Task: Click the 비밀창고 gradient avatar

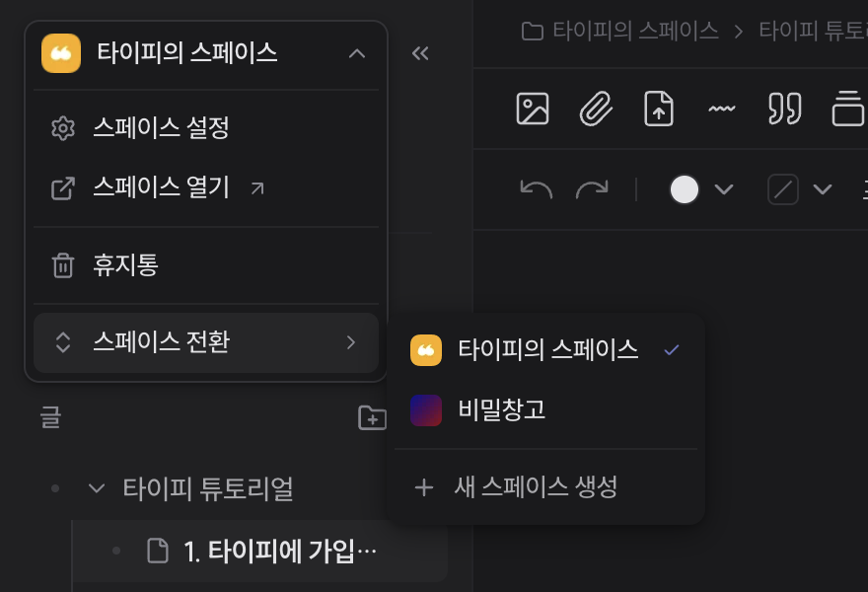Action: (x=426, y=410)
